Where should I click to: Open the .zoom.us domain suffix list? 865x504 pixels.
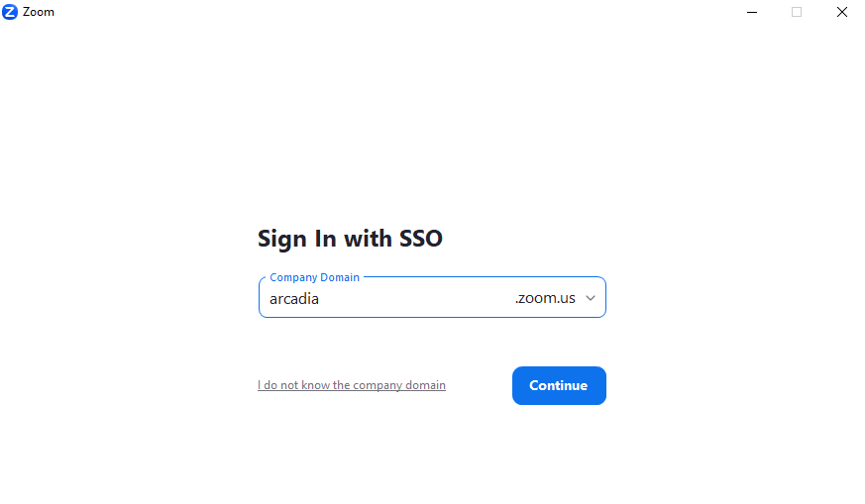coord(555,298)
